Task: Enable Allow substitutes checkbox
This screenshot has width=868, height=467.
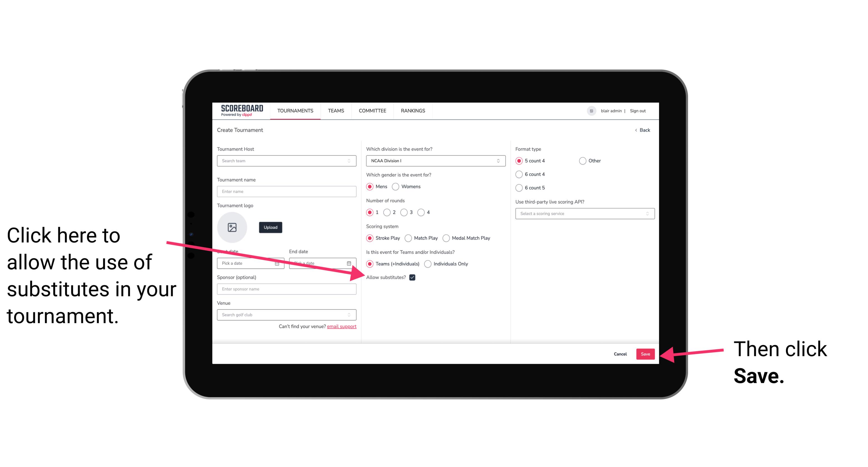Action: [414, 277]
